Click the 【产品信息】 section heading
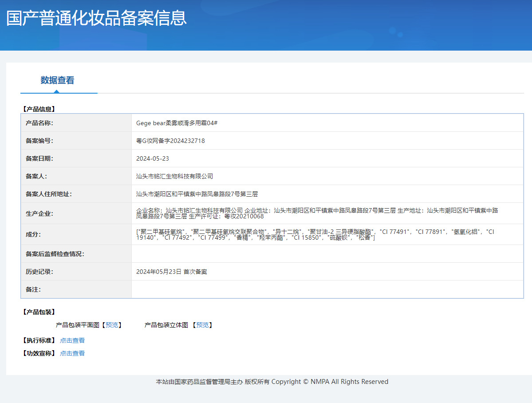This screenshot has width=532, height=403. pyautogui.click(x=39, y=108)
